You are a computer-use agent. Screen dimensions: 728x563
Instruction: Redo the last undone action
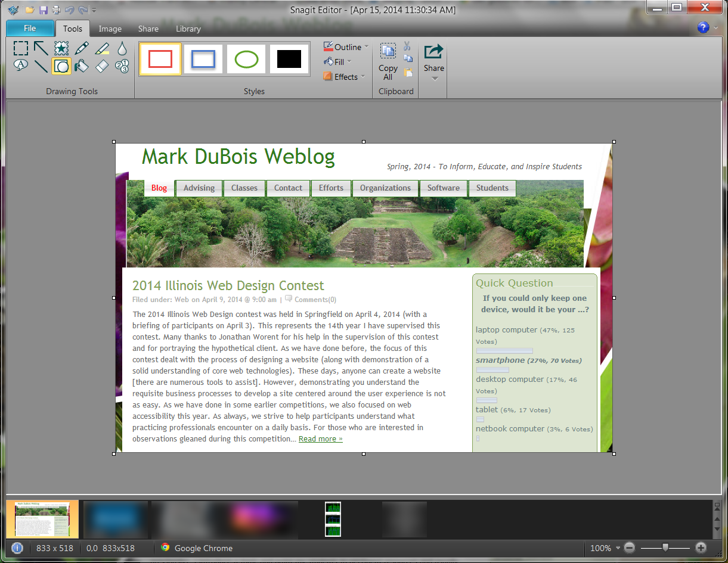(x=83, y=10)
